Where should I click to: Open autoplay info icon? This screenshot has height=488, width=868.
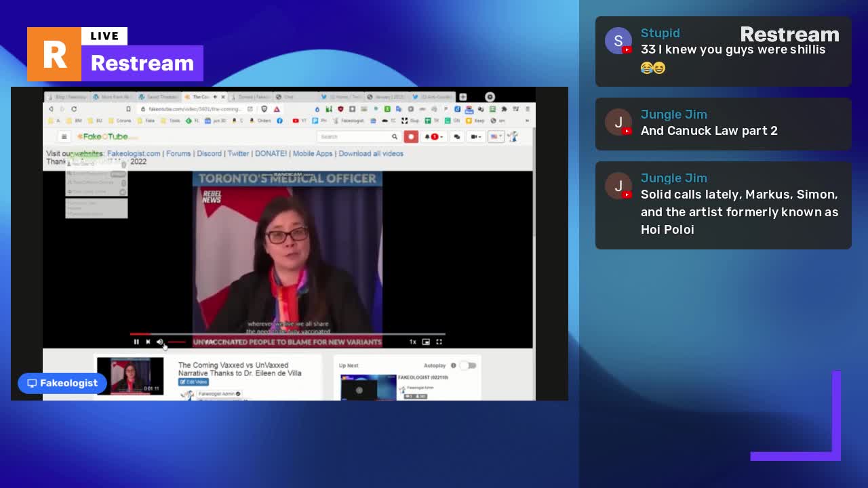(453, 365)
